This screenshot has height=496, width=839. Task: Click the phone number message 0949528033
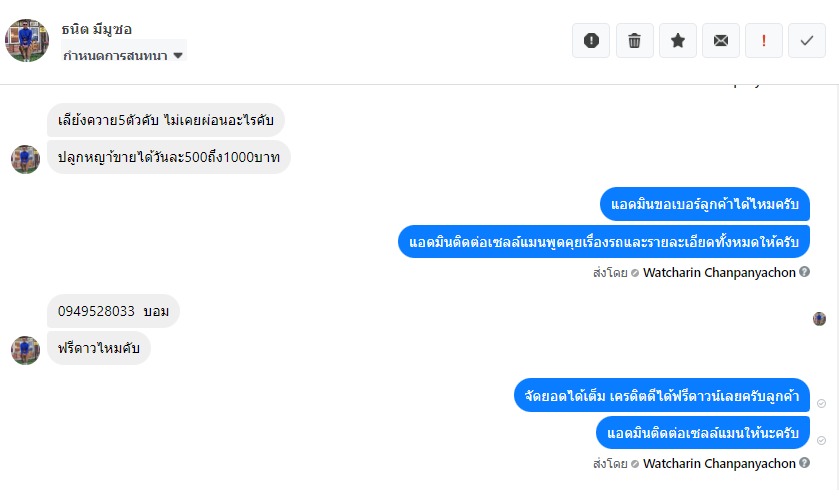click(x=113, y=311)
